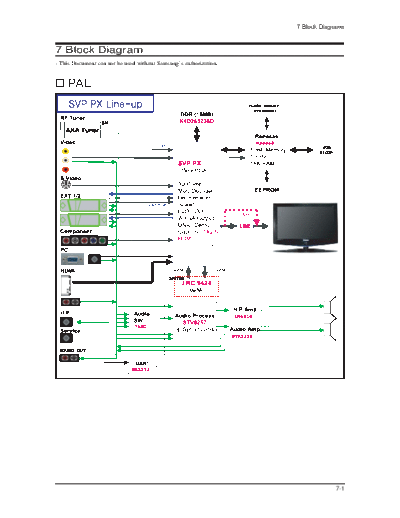The image size is (400, 518).
Task: Click the pink 'STV8257' part number
Action: tap(194, 322)
